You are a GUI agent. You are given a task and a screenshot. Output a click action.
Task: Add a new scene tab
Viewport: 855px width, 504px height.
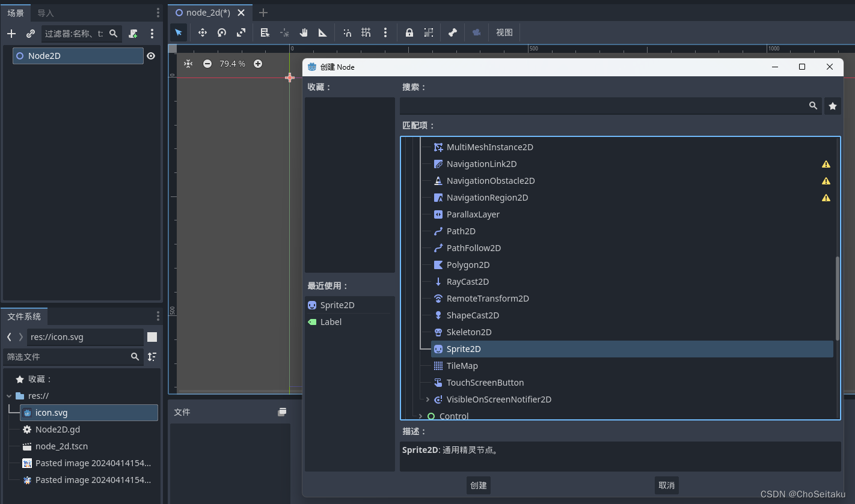(x=263, y=13)
